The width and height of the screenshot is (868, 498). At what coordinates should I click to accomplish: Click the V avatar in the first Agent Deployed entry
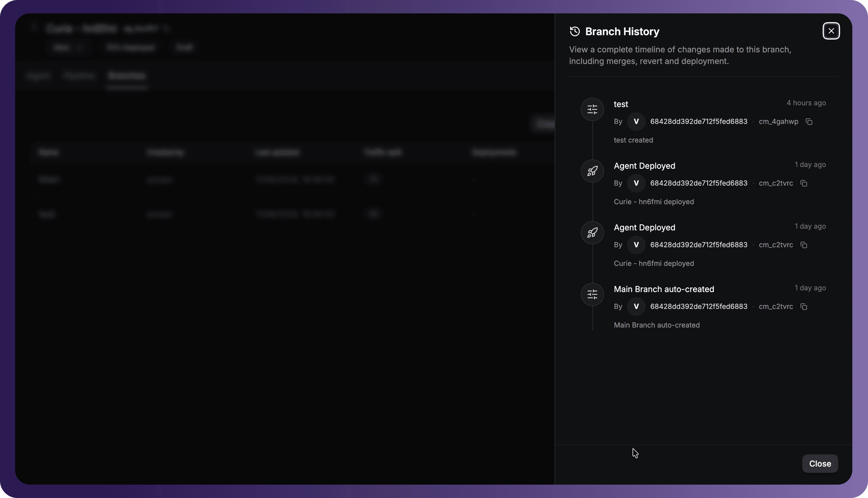coord(636,183)
